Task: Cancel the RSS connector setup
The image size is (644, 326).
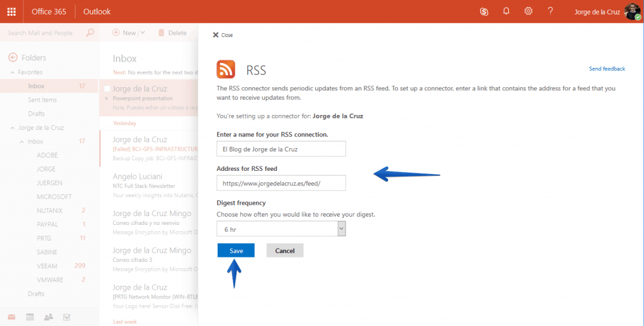Action: (x=285, y=251)
